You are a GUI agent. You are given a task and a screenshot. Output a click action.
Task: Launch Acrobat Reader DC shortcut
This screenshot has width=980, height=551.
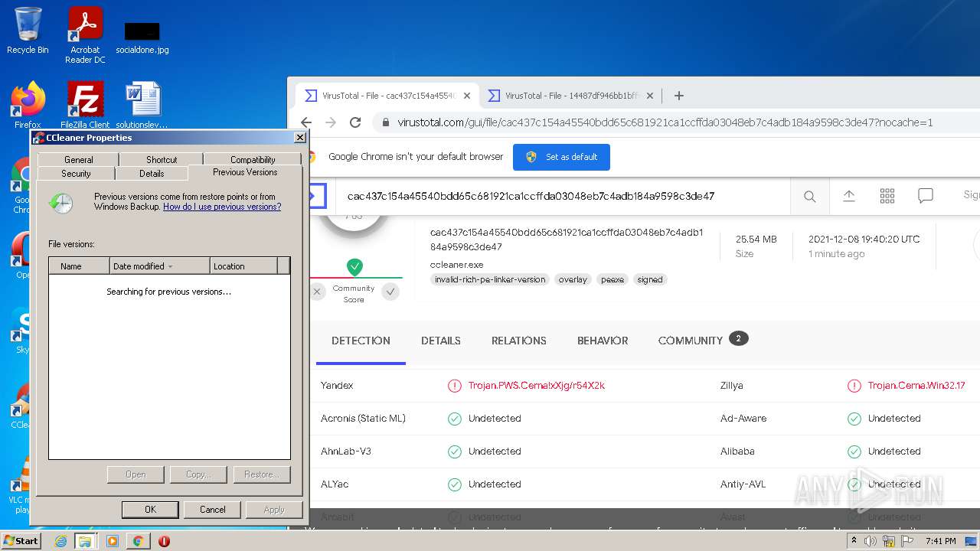point(85,34)
